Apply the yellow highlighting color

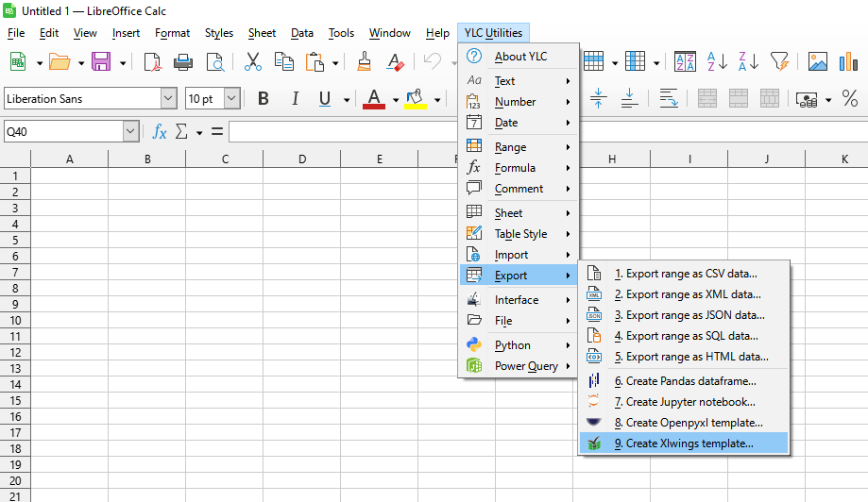pos(415,99)
